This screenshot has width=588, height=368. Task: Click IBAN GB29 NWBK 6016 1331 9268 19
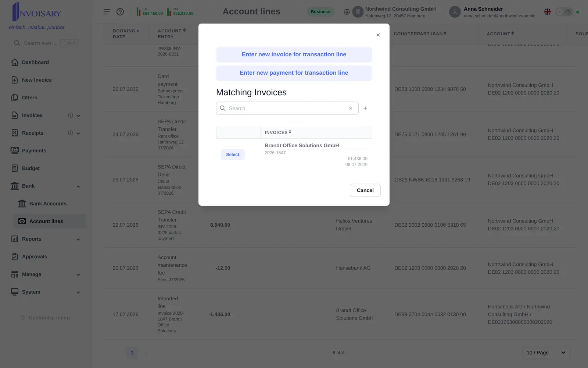point(432,180)
